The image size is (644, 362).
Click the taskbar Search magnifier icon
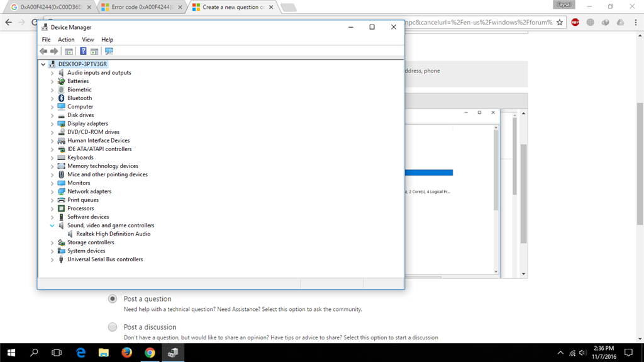click(34, 353)
